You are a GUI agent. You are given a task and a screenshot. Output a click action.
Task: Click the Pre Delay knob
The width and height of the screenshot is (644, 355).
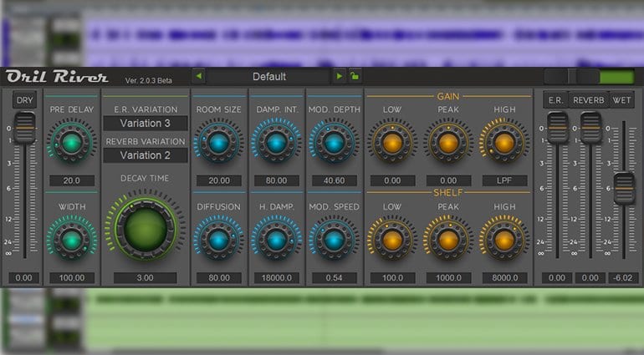point(71,143)
